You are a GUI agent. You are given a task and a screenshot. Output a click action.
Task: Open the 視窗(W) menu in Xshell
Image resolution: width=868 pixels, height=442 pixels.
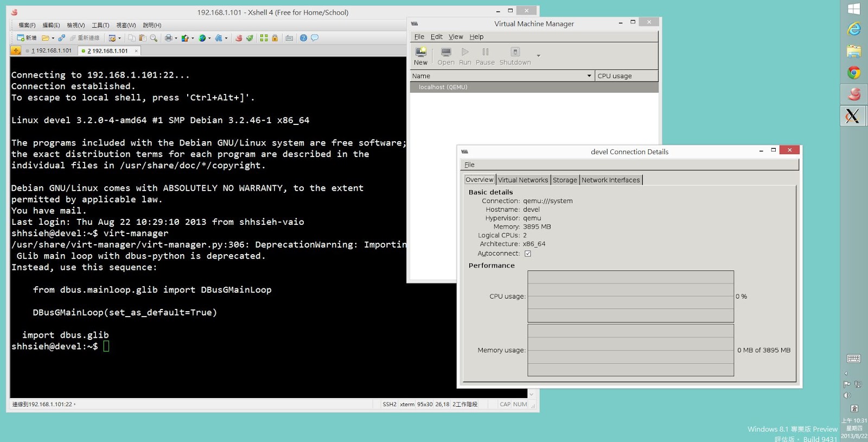click(x=126, y=26)
